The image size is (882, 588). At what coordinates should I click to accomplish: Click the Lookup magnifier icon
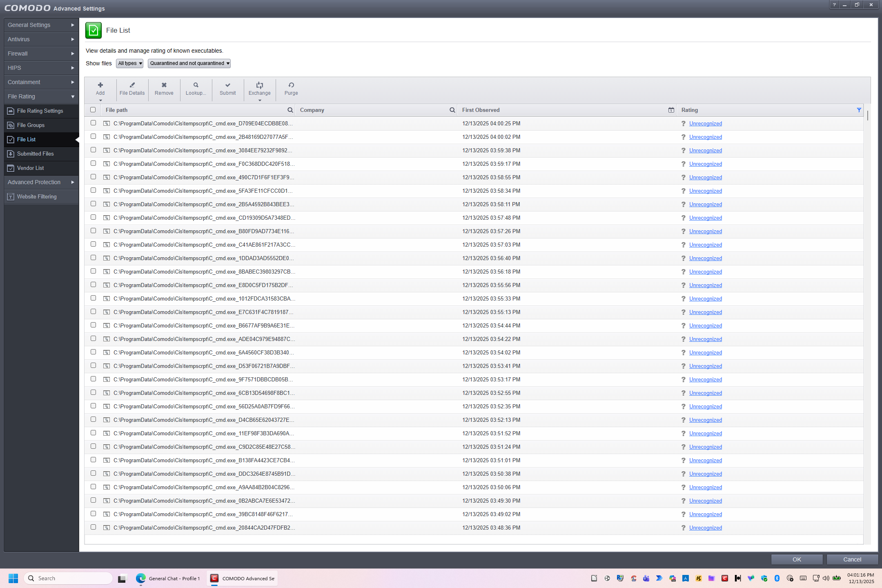[196, 85]
